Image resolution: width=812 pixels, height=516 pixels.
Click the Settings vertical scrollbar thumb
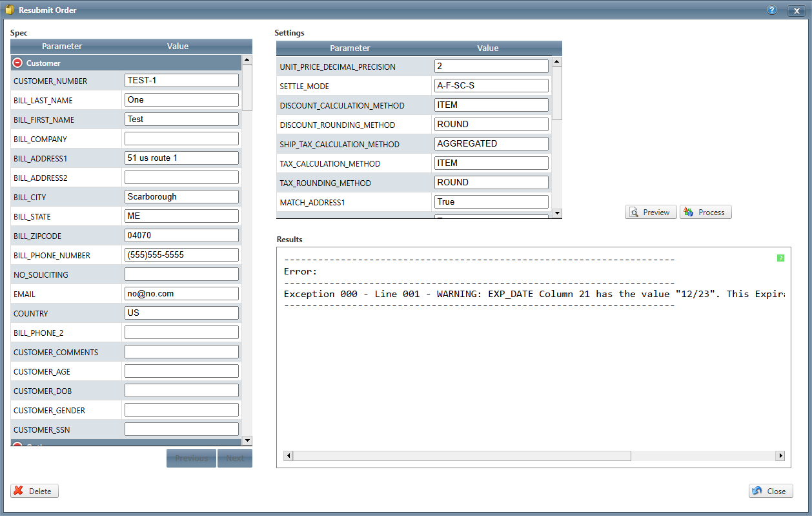coord(557,93)
